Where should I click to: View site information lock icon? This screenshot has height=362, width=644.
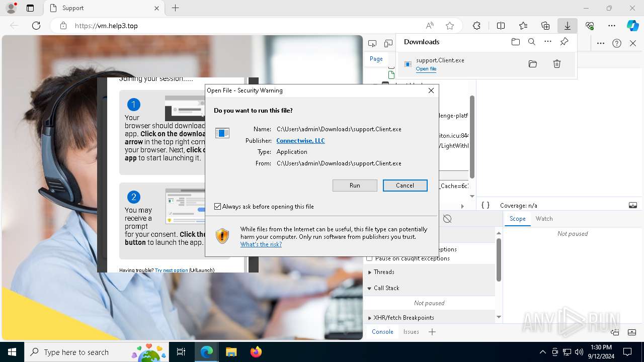[63, 26]
